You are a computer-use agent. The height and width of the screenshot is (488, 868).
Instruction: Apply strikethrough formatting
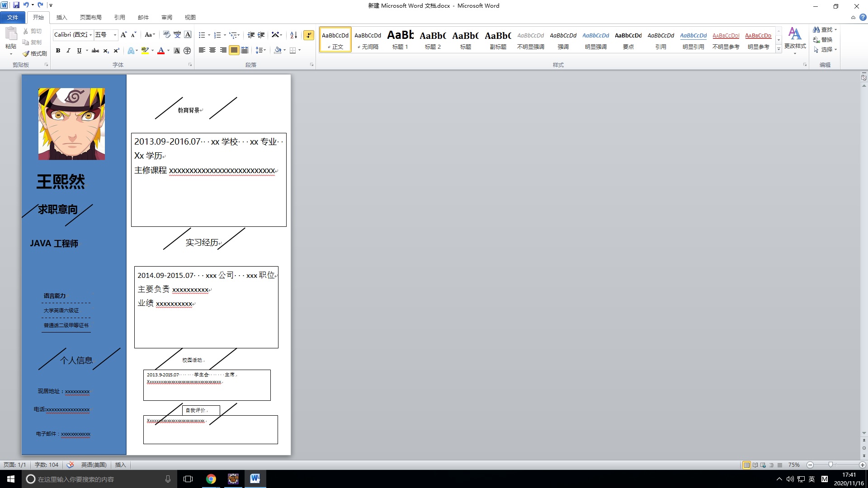pyautogui.click(x=95, y=51)
